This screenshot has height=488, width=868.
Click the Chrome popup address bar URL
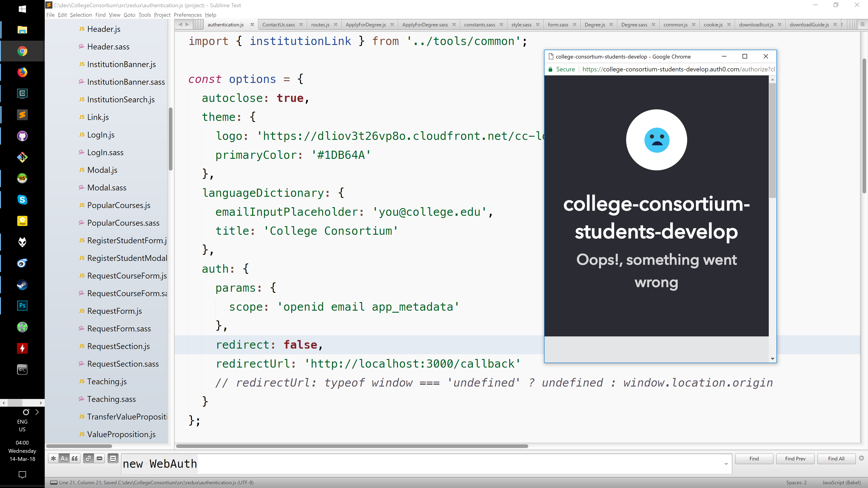[678, 69]
